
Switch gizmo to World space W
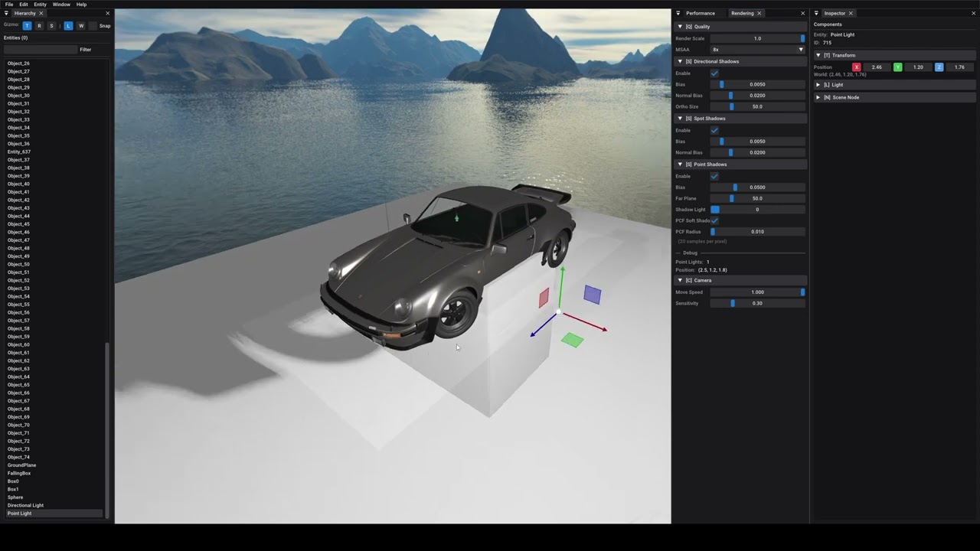click(81, 26)
